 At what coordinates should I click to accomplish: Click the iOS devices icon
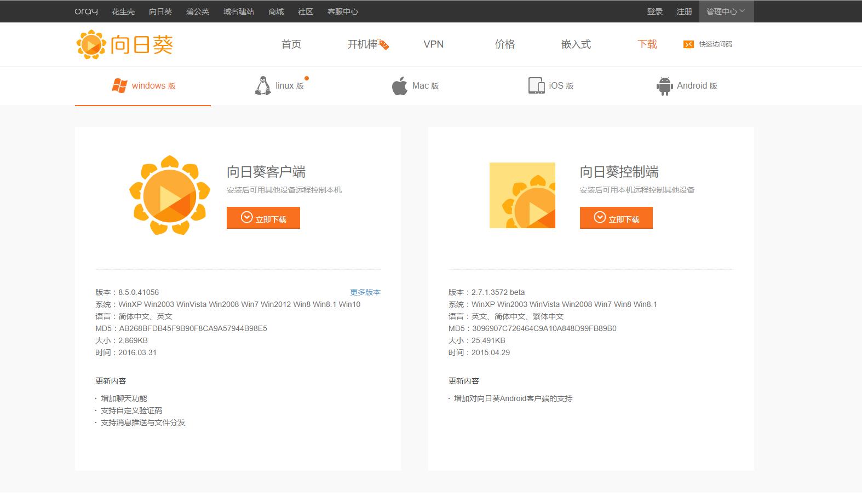536,85
